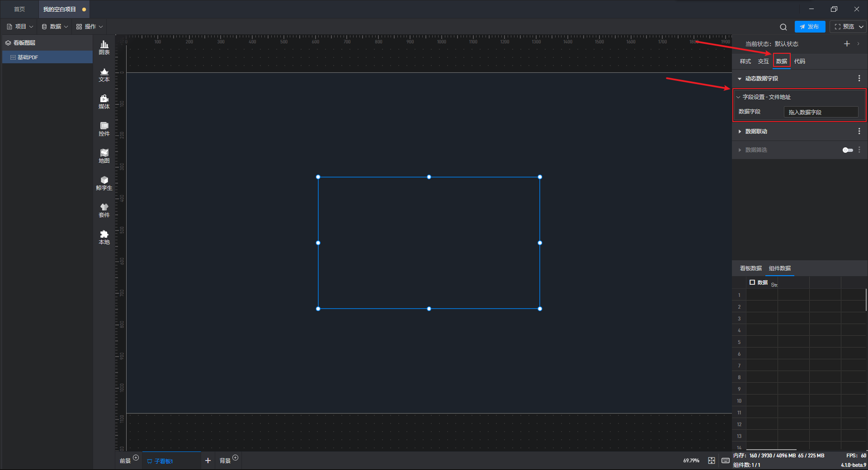Viewport: 868px width, 470px height.
Task: Collapse the 动态数据字段 section
Action: click(x=740, y=79)
